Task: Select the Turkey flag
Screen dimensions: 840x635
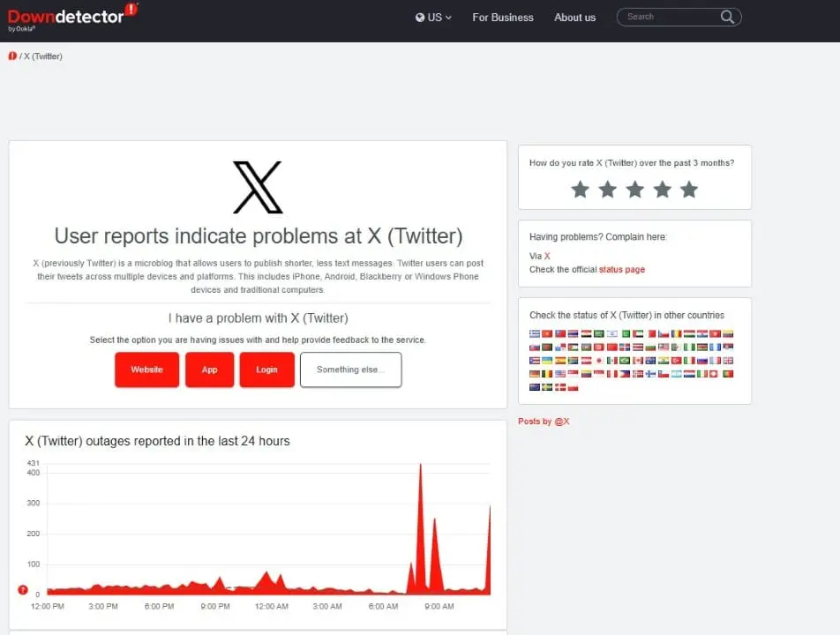Action: (x=677, y=361)
